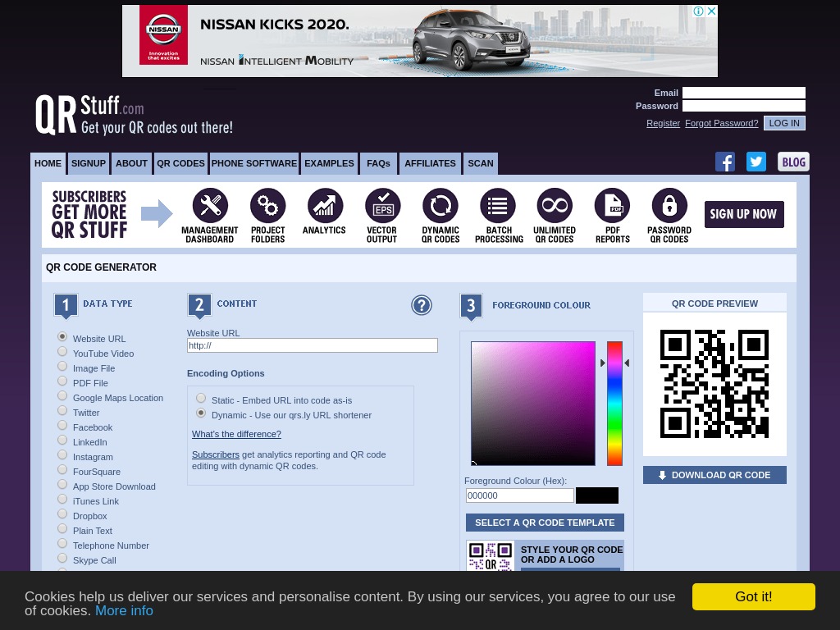Select the Telephone Number data type
The height and width of the screenshot is (630, 840).
tap(62, 544)
